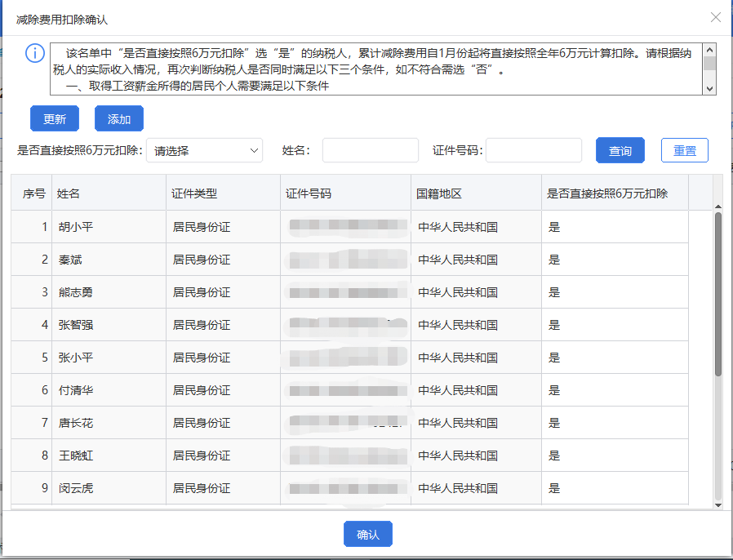Image resolution: width=733 pixels, height=560 pixels.
Task: Click the 添加 button
Action: pos(119,119)
